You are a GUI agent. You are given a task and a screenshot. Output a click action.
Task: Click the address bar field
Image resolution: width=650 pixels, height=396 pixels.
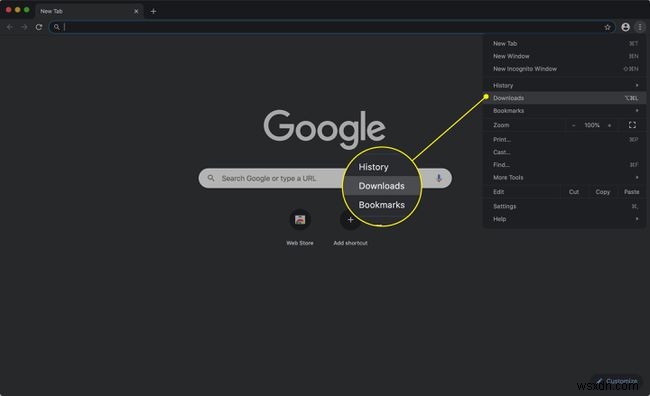click(x=332, y=27)
